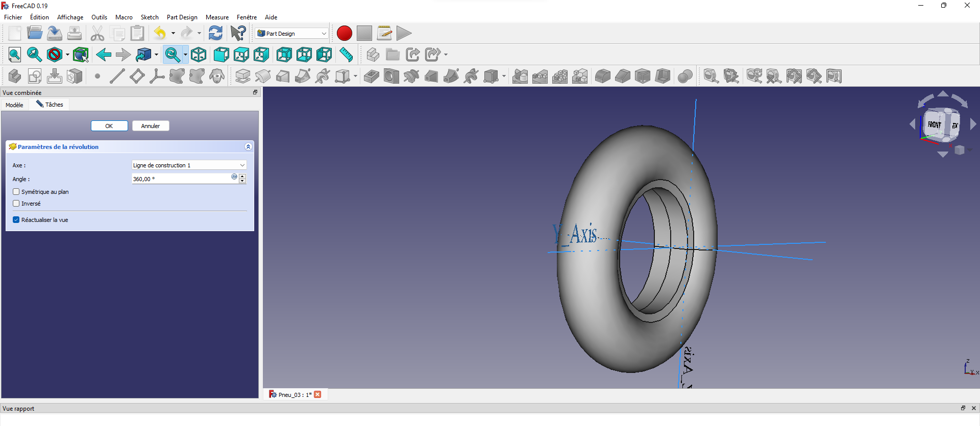Screen dimensions: 980x426
Task: Open the Fenêtre menu
Action: 247,17
